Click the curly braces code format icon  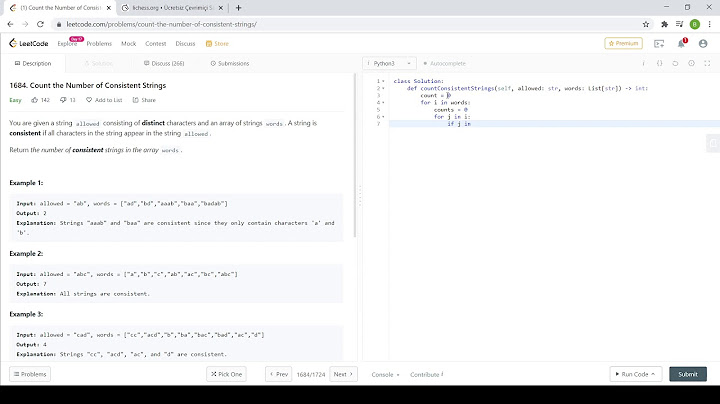(x=661, y=63)
